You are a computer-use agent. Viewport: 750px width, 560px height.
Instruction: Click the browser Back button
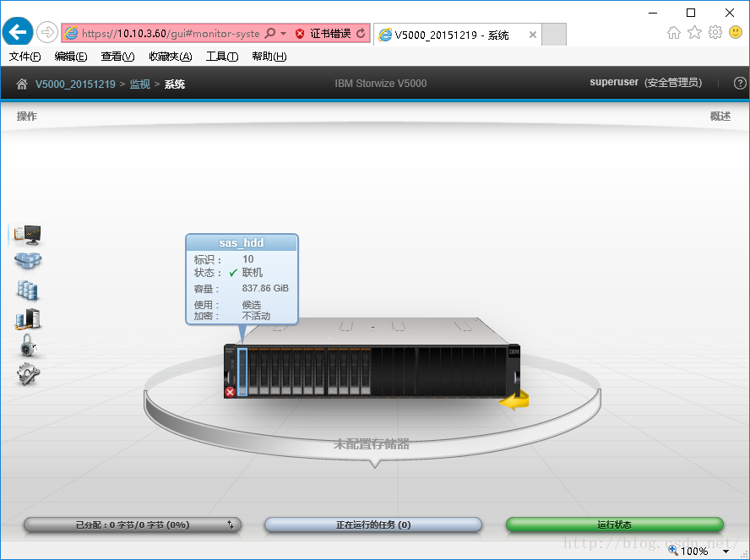pos(18,33)
